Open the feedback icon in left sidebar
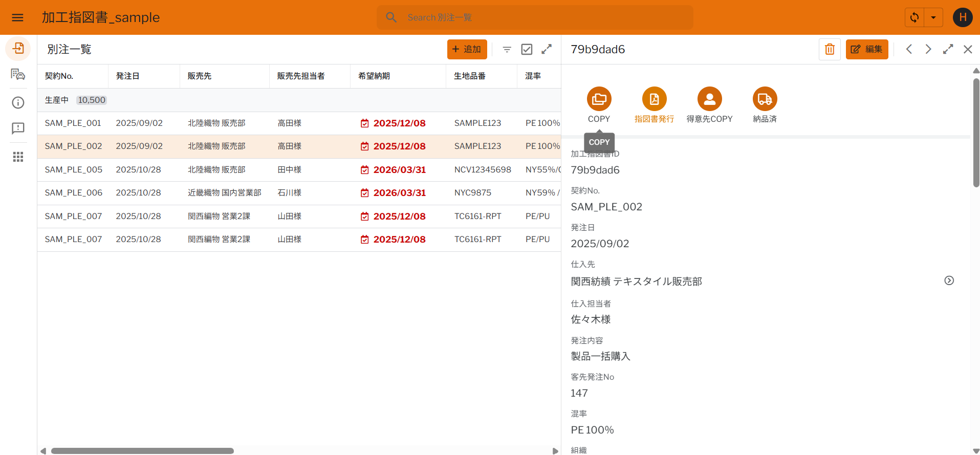 pyautogui.click(x=18, y=128)
